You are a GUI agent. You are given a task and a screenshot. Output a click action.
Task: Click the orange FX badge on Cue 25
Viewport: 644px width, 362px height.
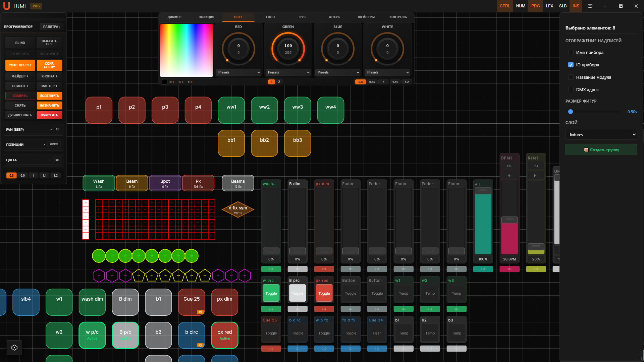[x=200, y=312]
